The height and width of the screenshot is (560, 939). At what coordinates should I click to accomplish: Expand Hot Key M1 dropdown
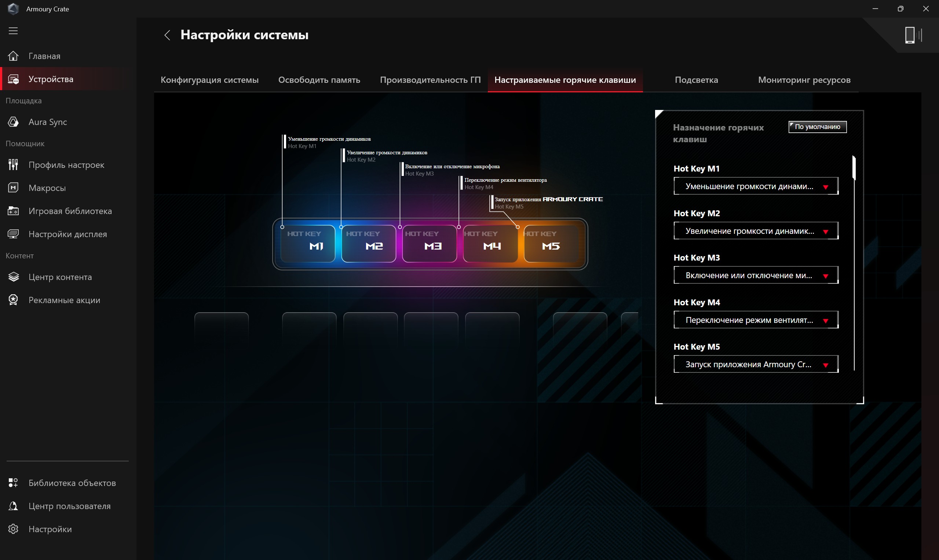[x=756, y=186]
